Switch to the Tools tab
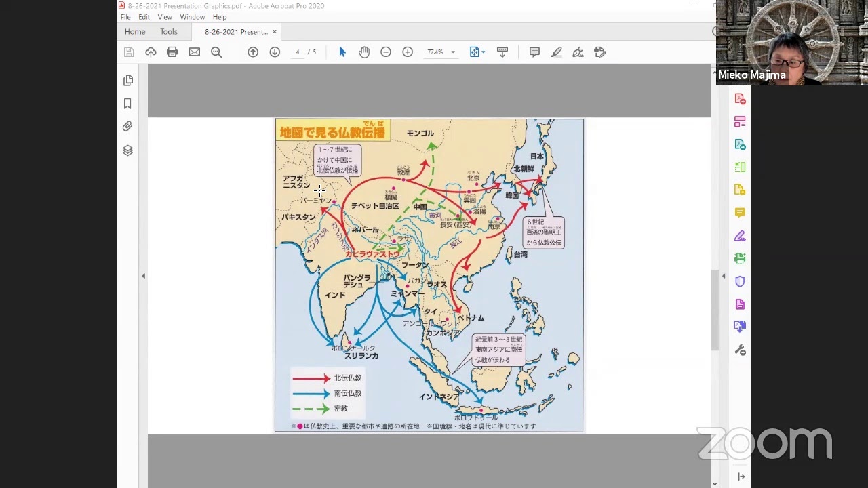The image size is (868, 488). tap(169, 32)
